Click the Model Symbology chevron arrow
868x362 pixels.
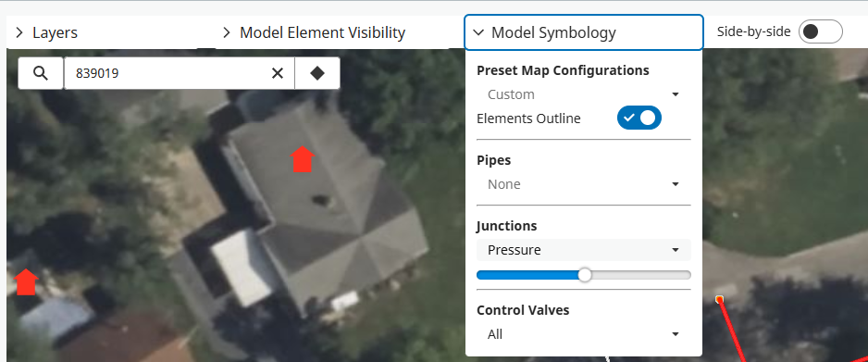(x=478, y=32)
